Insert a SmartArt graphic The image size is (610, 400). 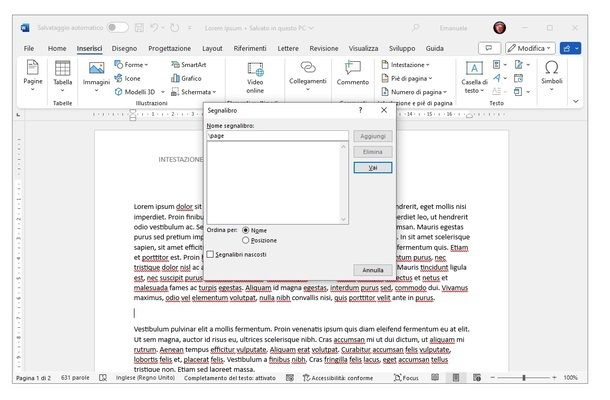[189, 65]
